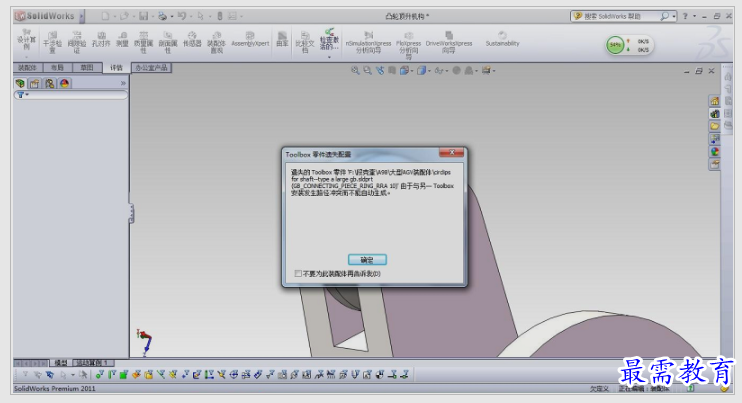Start DriveWorksXpress 向导
This screenshot has width=742, height=403.
click(x=449, y=42)
